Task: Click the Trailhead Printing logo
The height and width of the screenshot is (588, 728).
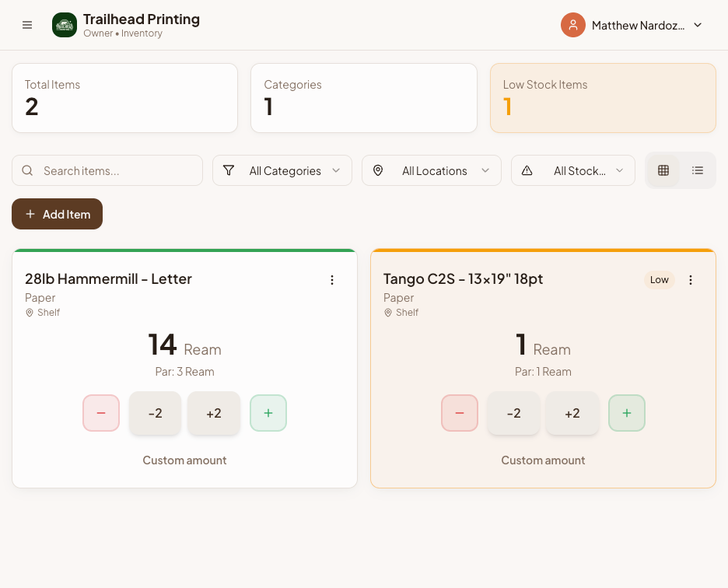Action: pos(65,24)
